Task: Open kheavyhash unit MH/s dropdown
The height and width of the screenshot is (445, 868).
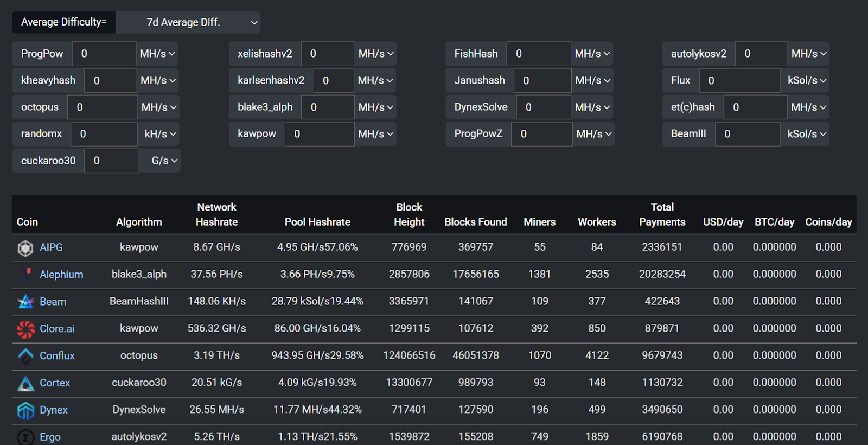Action: [x=158, y=80]
